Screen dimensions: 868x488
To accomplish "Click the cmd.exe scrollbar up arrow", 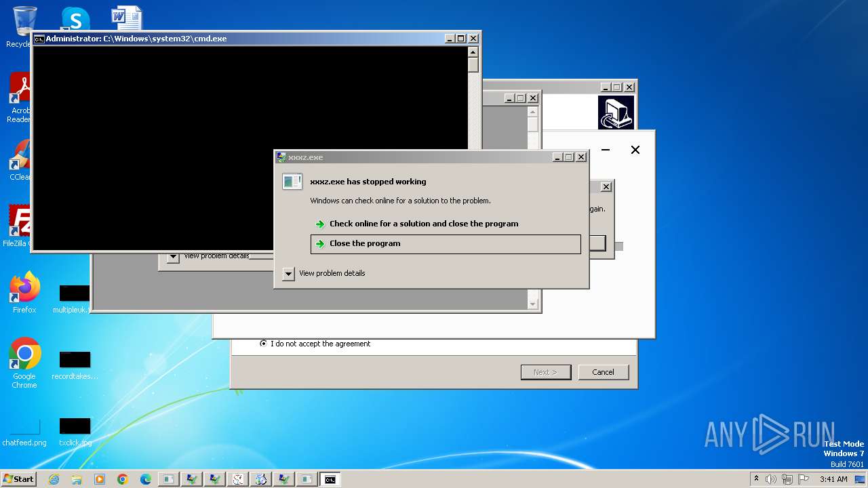I will 473,52.
